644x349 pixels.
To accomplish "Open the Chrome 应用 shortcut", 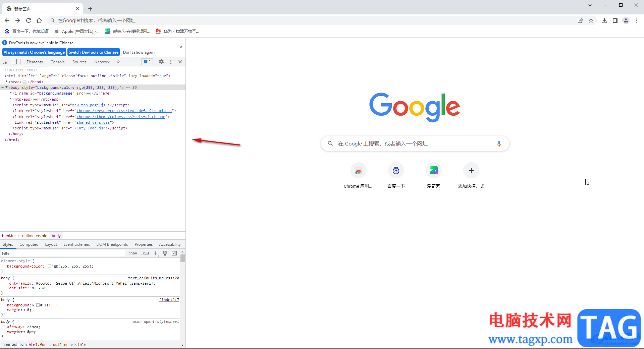I will [x=358, y=176].
